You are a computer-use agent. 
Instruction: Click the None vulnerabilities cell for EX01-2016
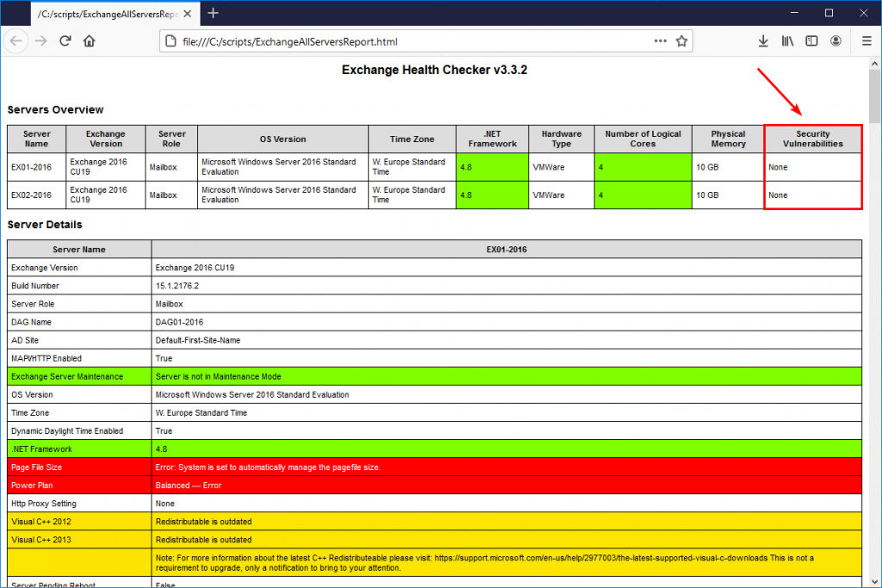(813, 167)
